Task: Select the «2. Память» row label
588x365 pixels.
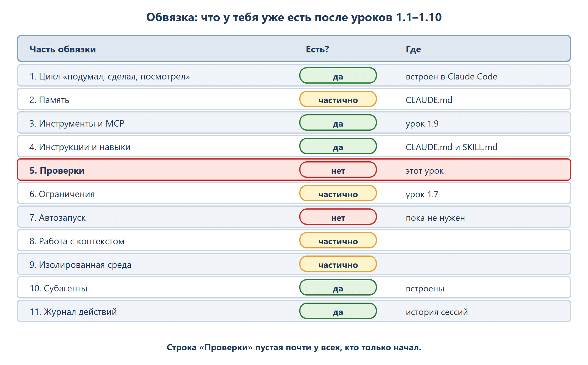Action: 49,100
